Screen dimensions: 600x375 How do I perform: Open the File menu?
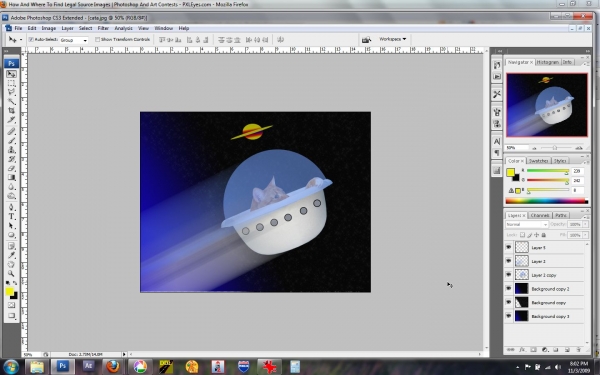18,28
